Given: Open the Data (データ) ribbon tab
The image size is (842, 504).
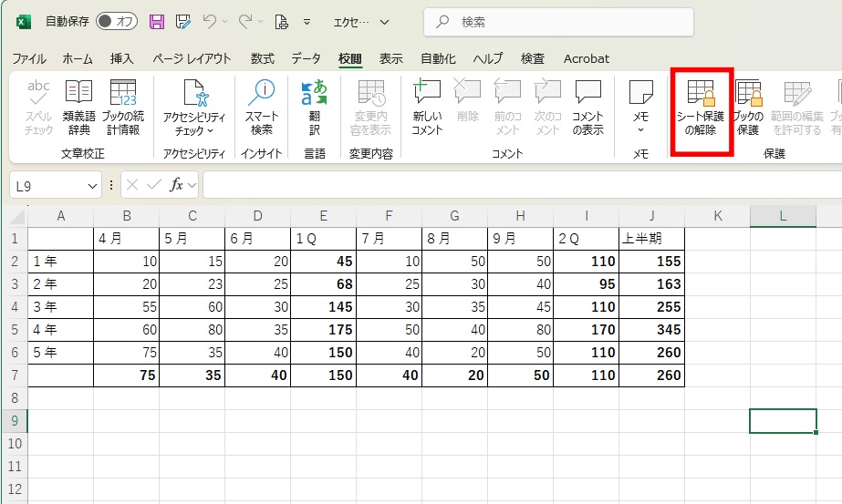Looking at the screenshot, I should tap(306, 58).
